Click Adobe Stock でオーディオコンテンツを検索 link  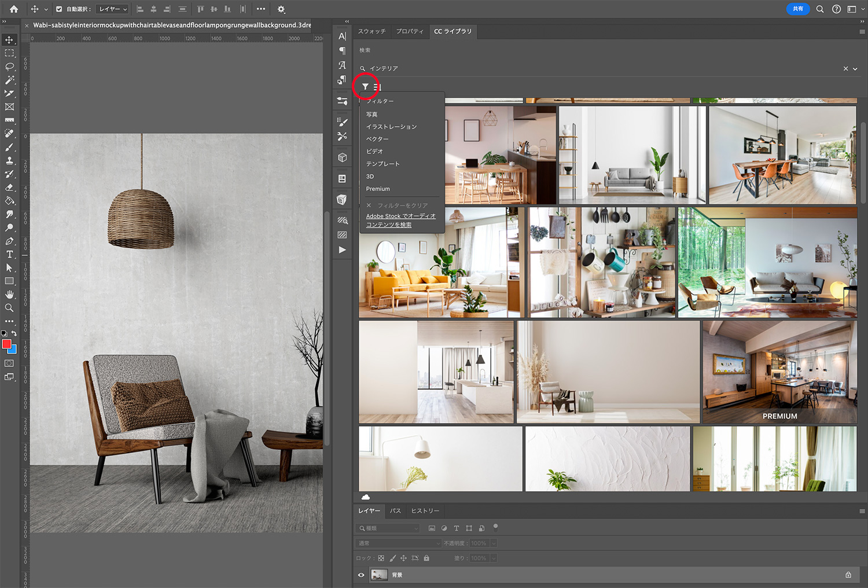tap(400, 220)
